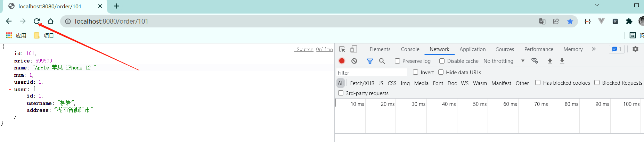Filter requests by Font
The image size is (644, 142).
(x=438, y=83)
